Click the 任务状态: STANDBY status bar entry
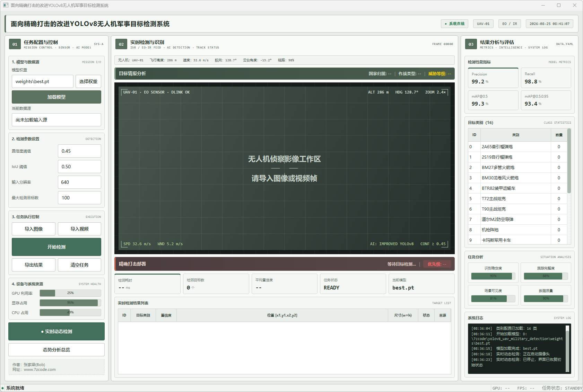The height and width of the screenshot is (392, 583). (x=562, y=388)
